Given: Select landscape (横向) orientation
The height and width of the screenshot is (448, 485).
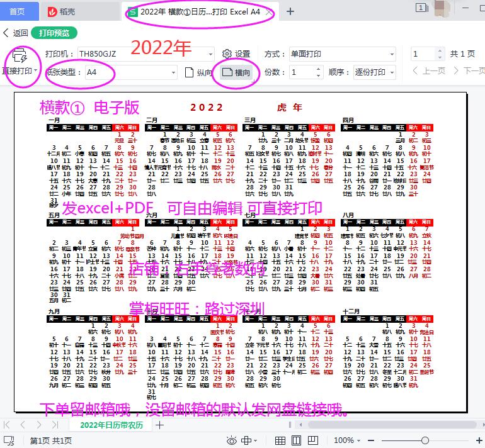Looking at the screenshot, I should point(236,72).
